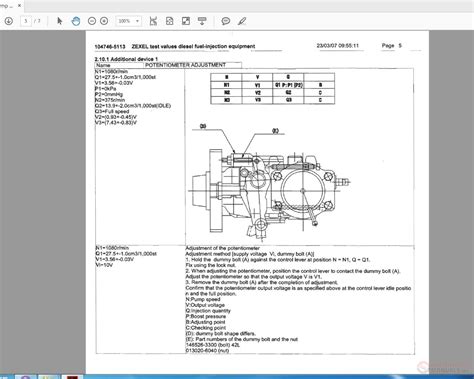Click the current page number field

26,21
